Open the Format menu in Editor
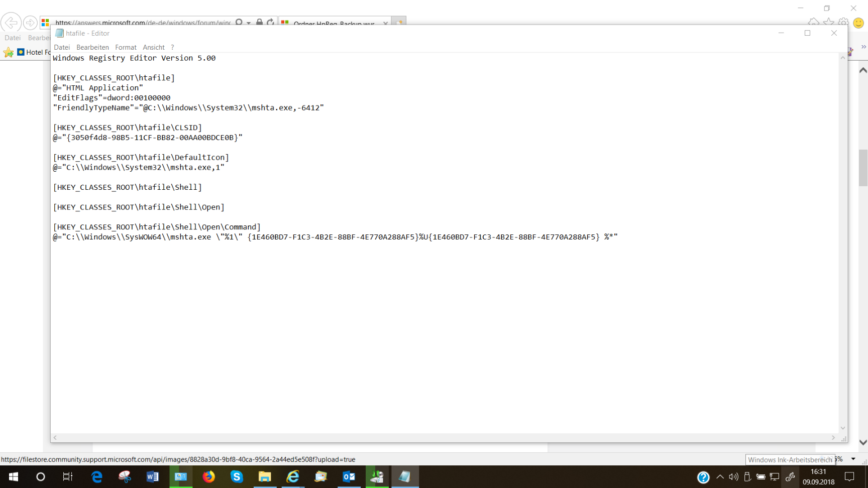The height and width of the screenshot is (488, 868). tap(126, 47)
